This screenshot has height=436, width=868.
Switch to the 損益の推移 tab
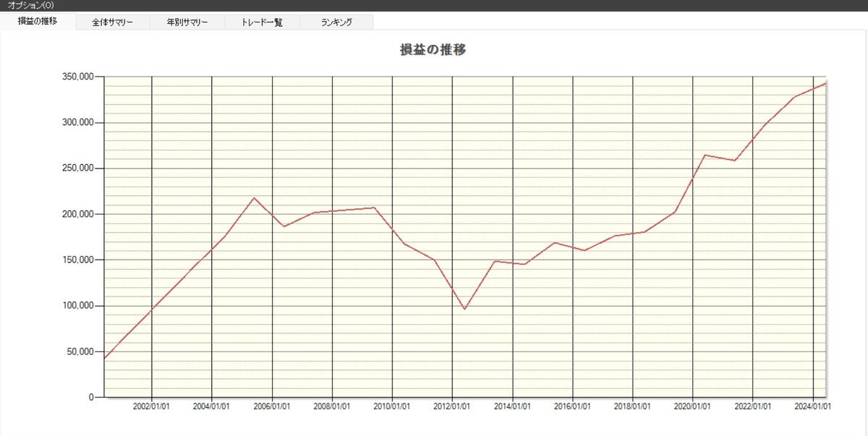[x=38, y=22]
